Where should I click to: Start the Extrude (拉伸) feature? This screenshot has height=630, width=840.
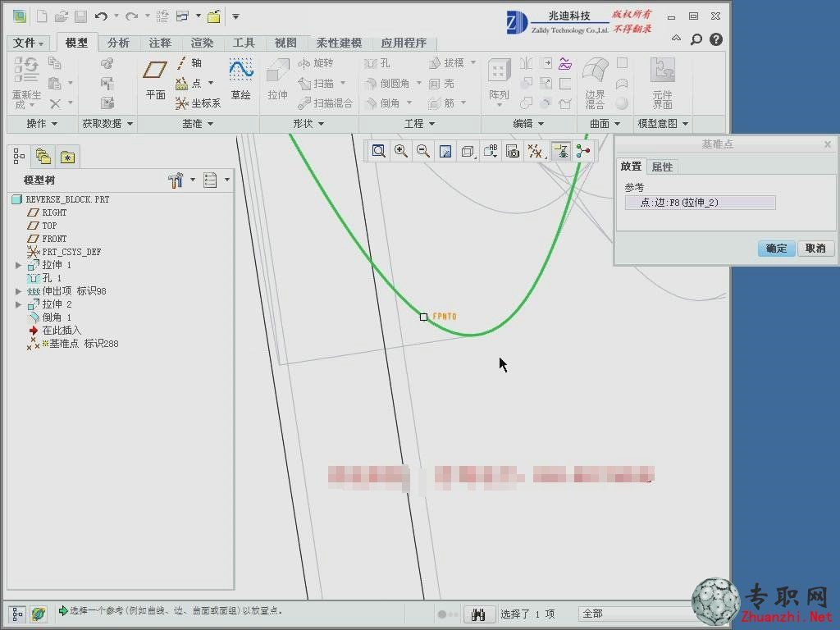click(277, 80)
